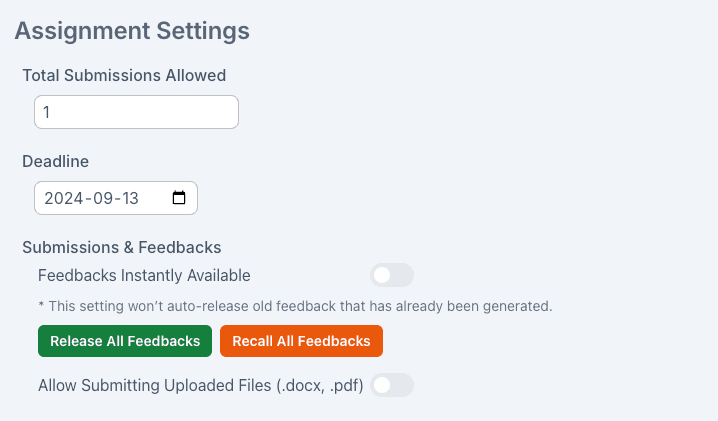Click the Allow Submitting Uploaded Files label
This screenshot has height=421, width=718.
coord(201,386)
